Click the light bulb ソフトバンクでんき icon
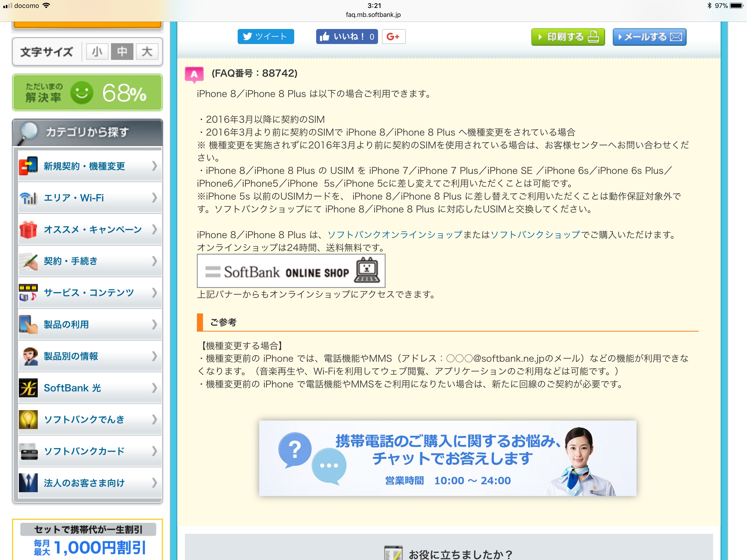Screen dimensions: 747x560 click(x=28, y=419)
